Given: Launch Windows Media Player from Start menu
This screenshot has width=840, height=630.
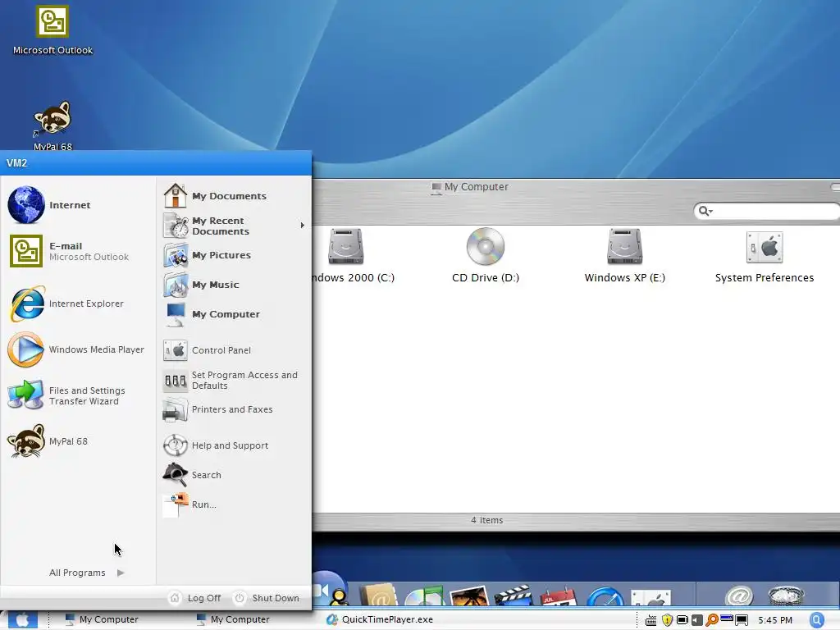Looking at the screenshot, I should pos(78,349).
